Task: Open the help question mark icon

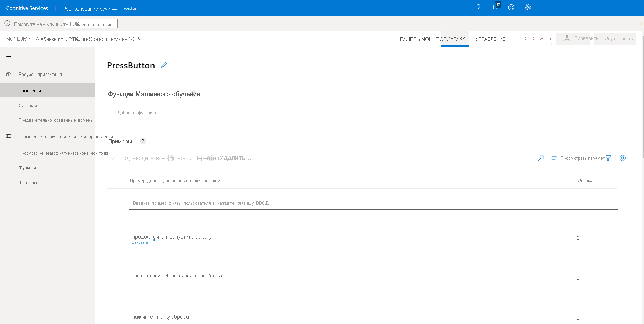Action: pyautogui.click(x=478, y=7)
